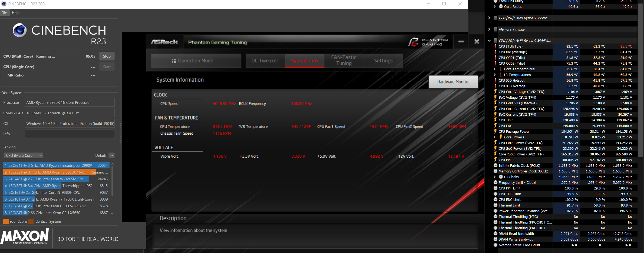Click the Cinebench panel splitter handle dots
Screen dimensions: 644x253
[x=120, y=133]
